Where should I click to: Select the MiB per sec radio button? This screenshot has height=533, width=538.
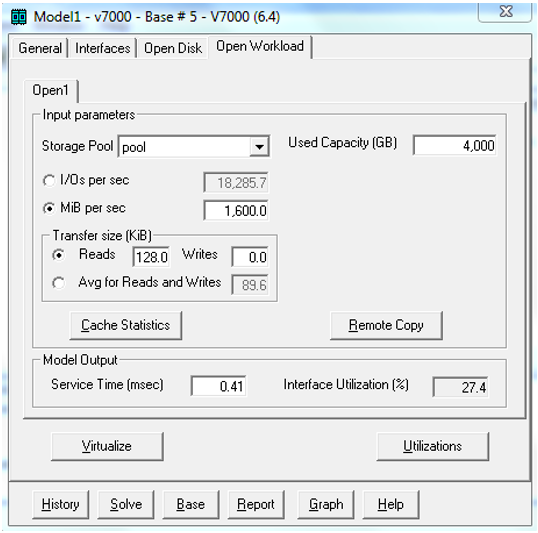tap(49, 208)
